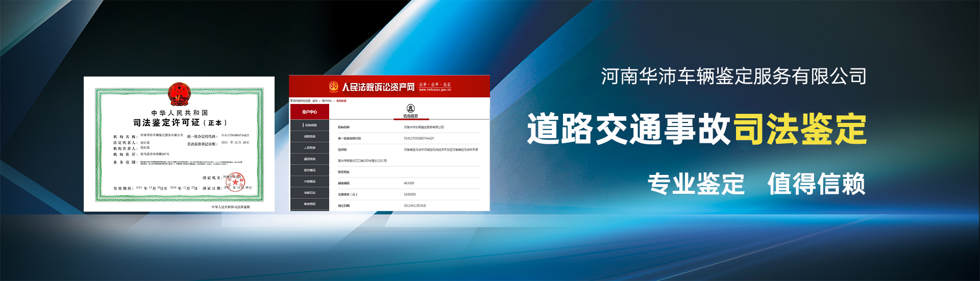Select 报名情况 in the sidebar
Viewport: 980px width, 281px height.
[310, 170]
